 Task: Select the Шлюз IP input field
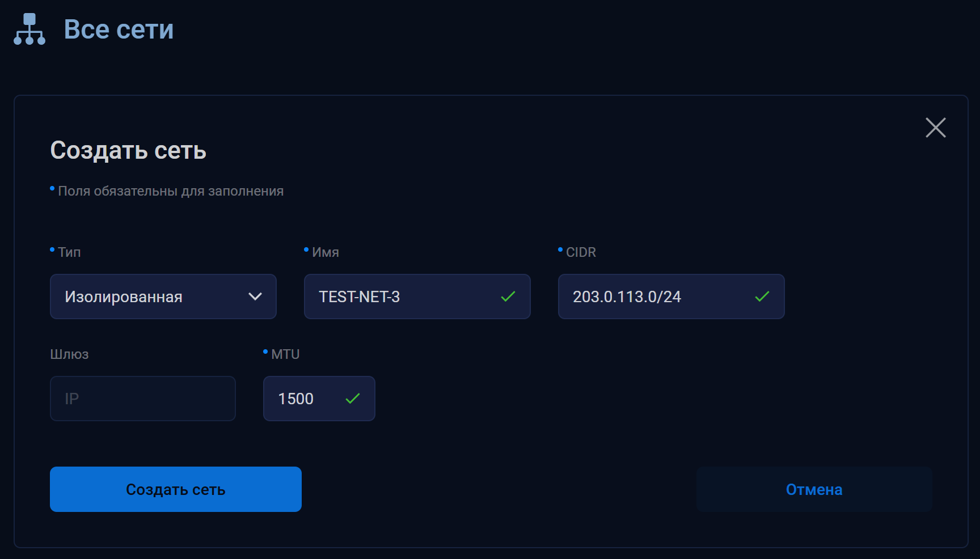coord(143,399)
